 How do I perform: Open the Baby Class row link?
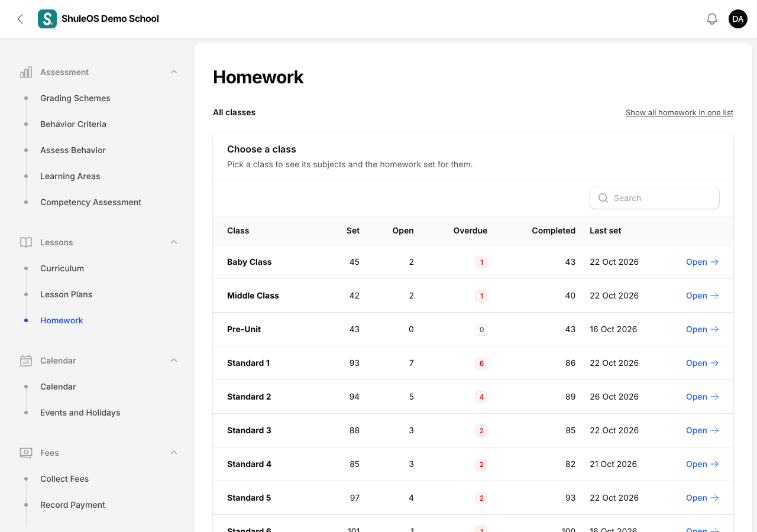(703, 262)
